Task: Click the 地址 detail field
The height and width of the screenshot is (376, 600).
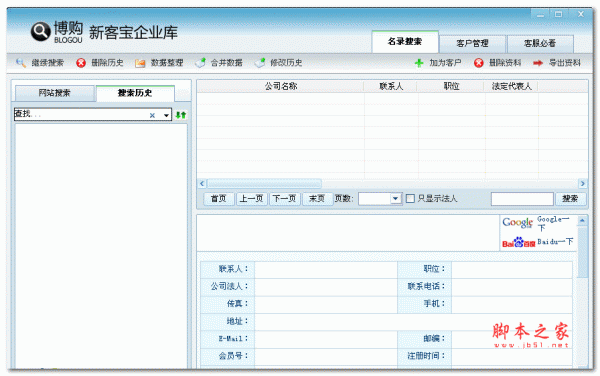Action: tap(413, 321)
